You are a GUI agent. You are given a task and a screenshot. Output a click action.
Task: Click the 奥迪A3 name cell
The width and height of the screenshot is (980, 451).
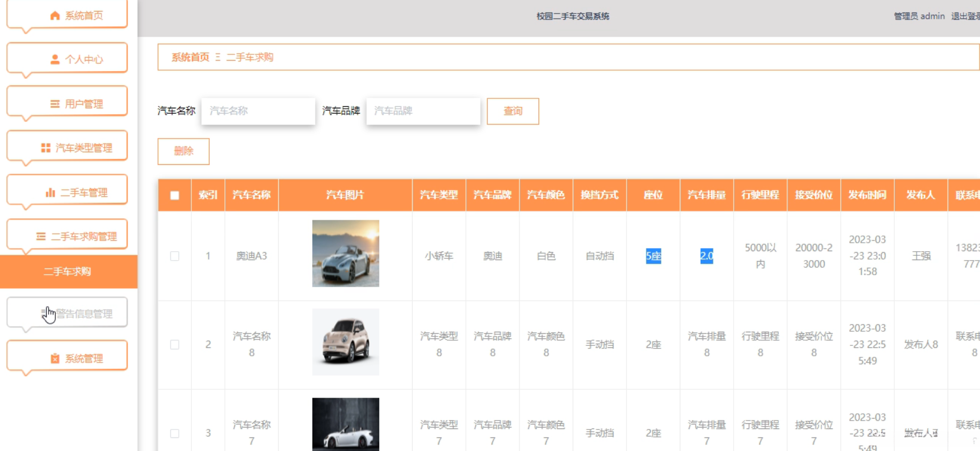252,256
